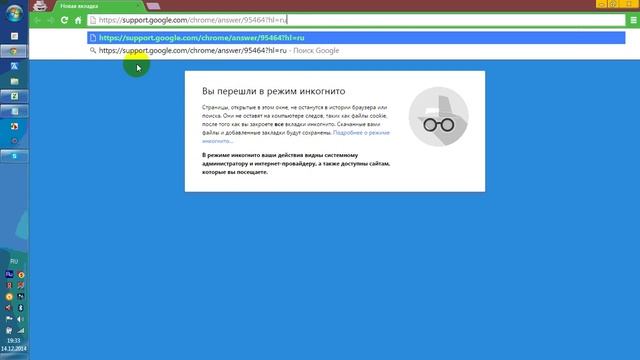Click the RU language indicator
Screen dimensions: 640x360
[14, 261]
